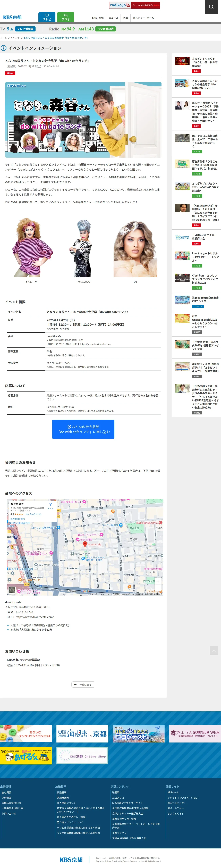The image size is (221, 868).
Task: Open sidebar 秋のOneDaySpecial2025 item
Action: (x=196, y=324)
